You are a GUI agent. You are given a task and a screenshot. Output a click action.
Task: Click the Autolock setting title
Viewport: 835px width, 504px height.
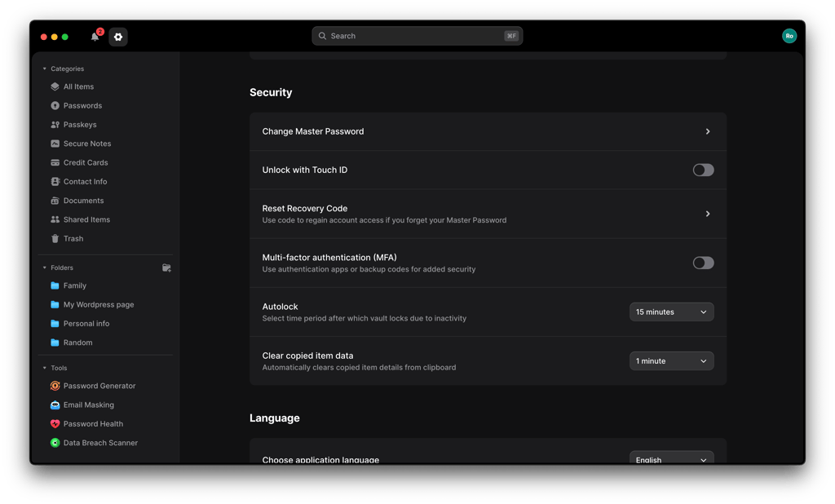[281, 307]
